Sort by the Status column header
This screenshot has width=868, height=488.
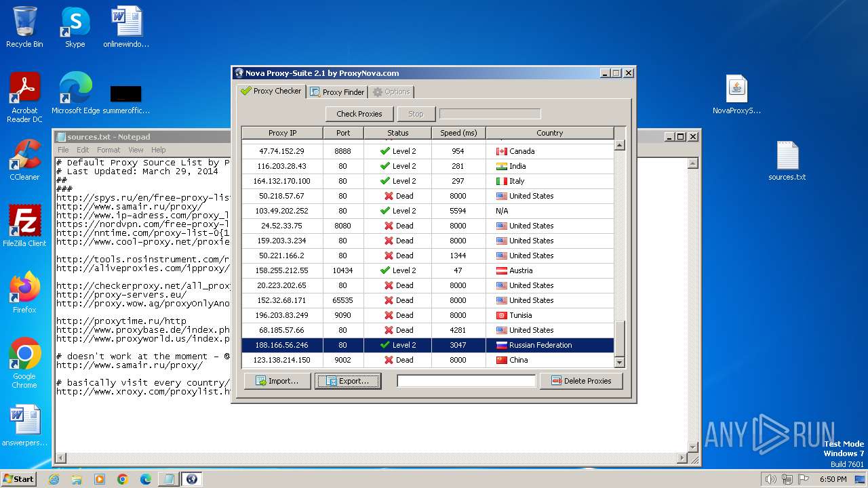(x=397, y=133)
